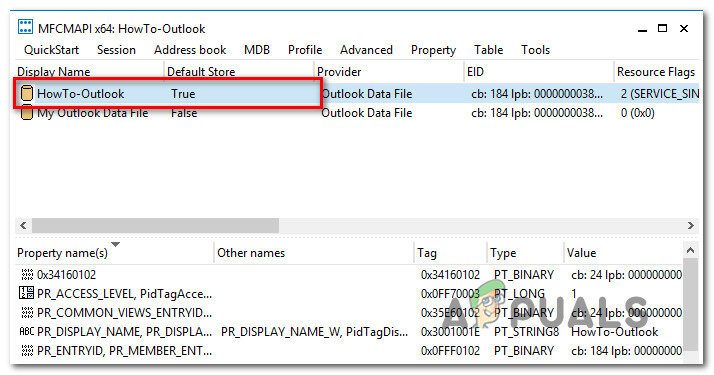
Task: Open the Address book menu
Action: pyautogui.click(x=190, y=50)
